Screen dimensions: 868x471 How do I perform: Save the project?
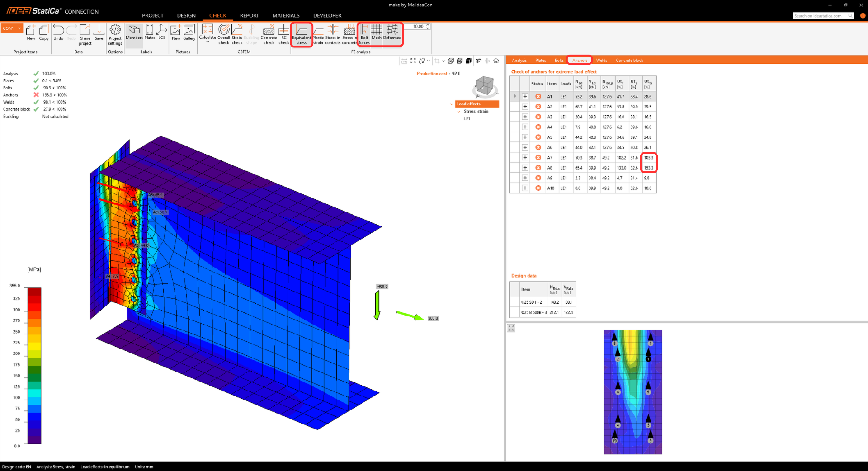tap(99, 33)
